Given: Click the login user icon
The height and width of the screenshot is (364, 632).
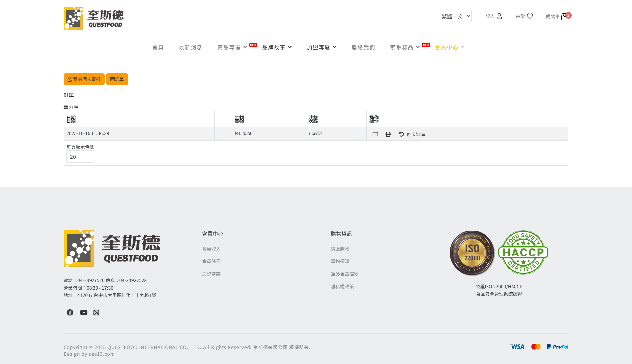Looking at the screenshot, I should pyautogui.click(x=499, y=16).
